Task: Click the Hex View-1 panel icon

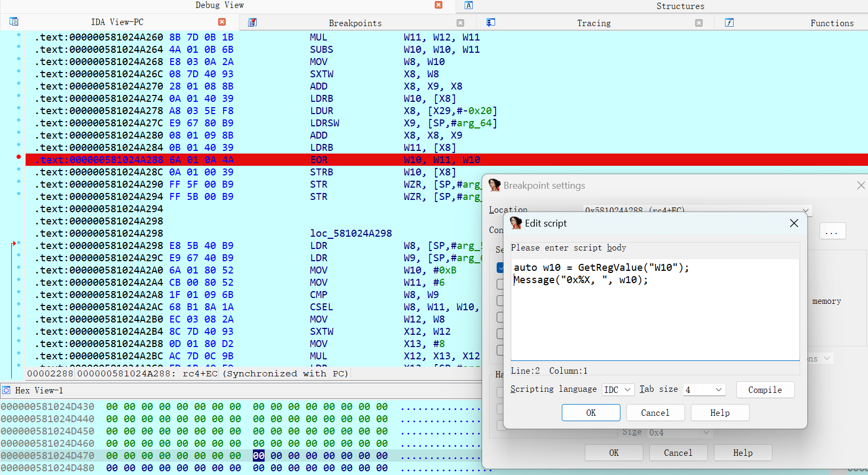Action: (6, 390)
